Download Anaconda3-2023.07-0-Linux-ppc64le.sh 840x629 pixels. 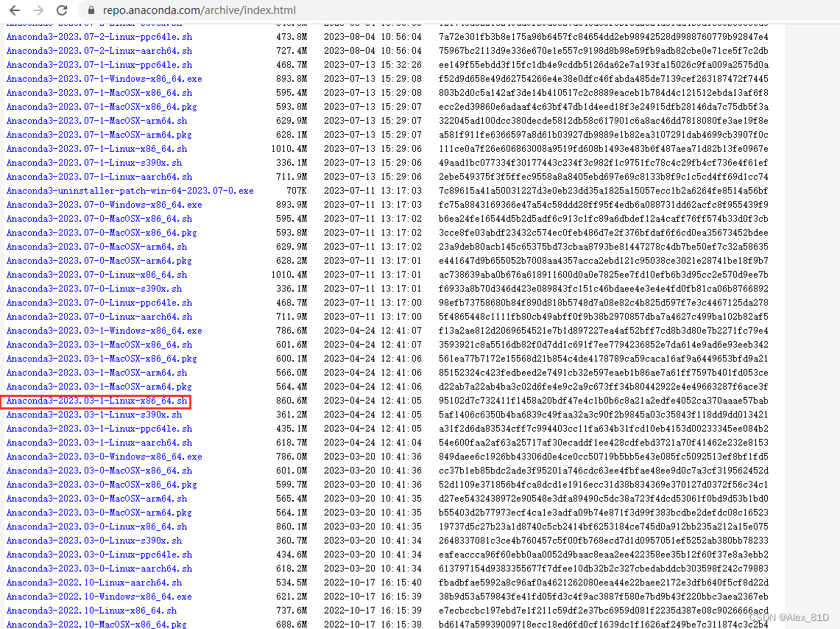click(99, 303)
